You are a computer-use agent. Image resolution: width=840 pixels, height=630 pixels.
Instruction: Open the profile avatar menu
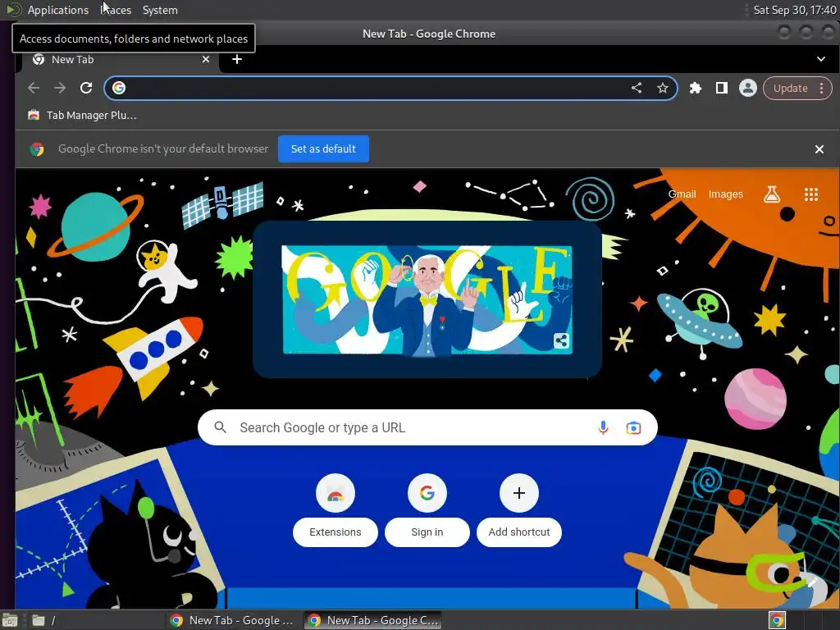748,88
